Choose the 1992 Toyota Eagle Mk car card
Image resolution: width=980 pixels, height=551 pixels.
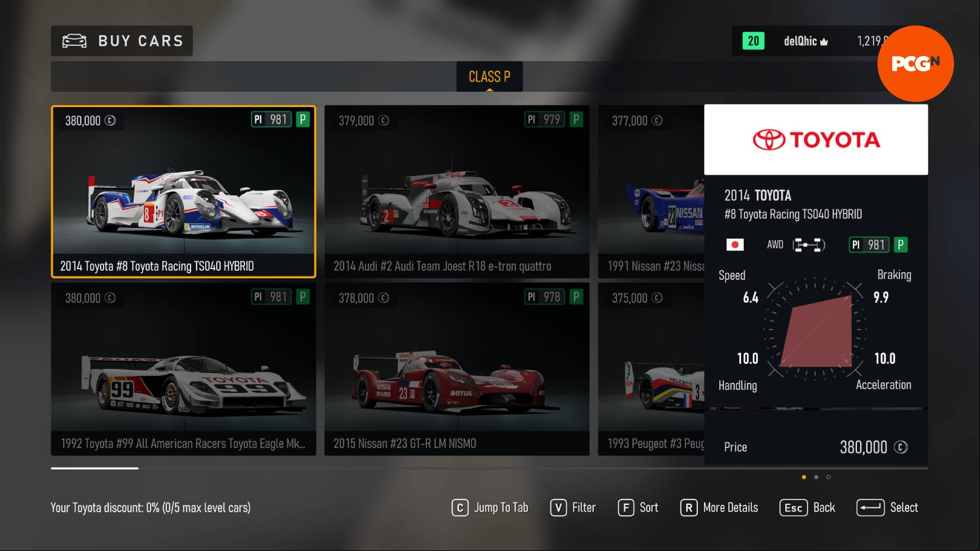click(184, 369)
